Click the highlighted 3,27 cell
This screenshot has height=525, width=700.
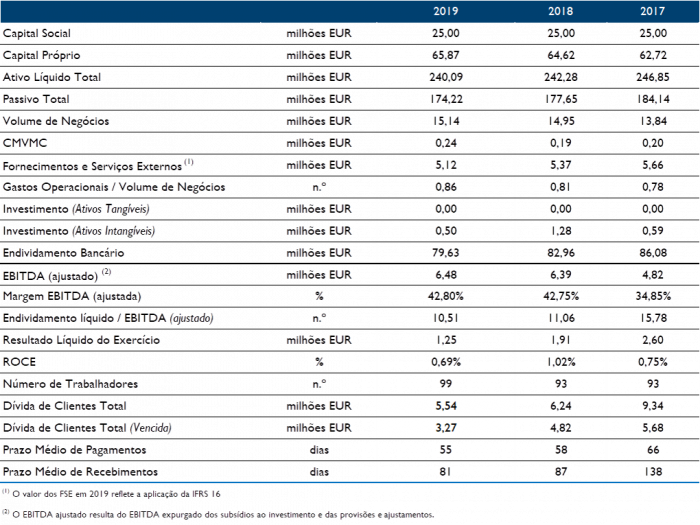pyautogui.click(x=446, y=428)
